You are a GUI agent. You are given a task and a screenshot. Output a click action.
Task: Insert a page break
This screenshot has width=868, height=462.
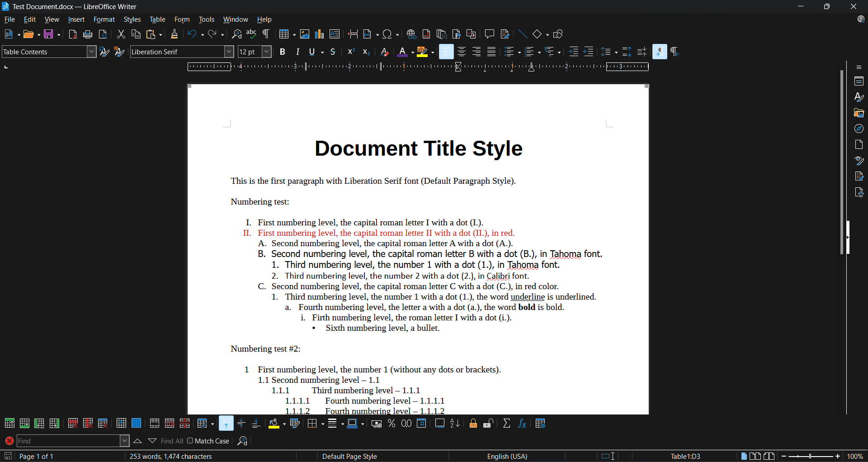point(353,34)
